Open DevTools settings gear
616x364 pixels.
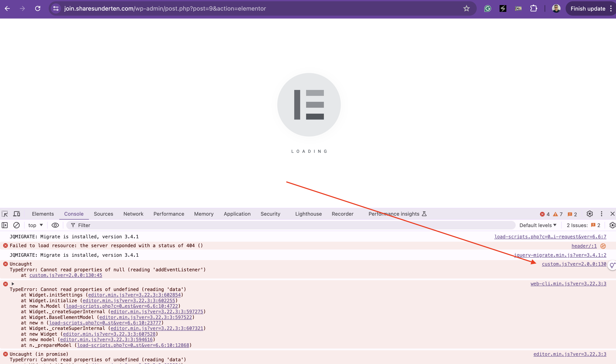590,214
